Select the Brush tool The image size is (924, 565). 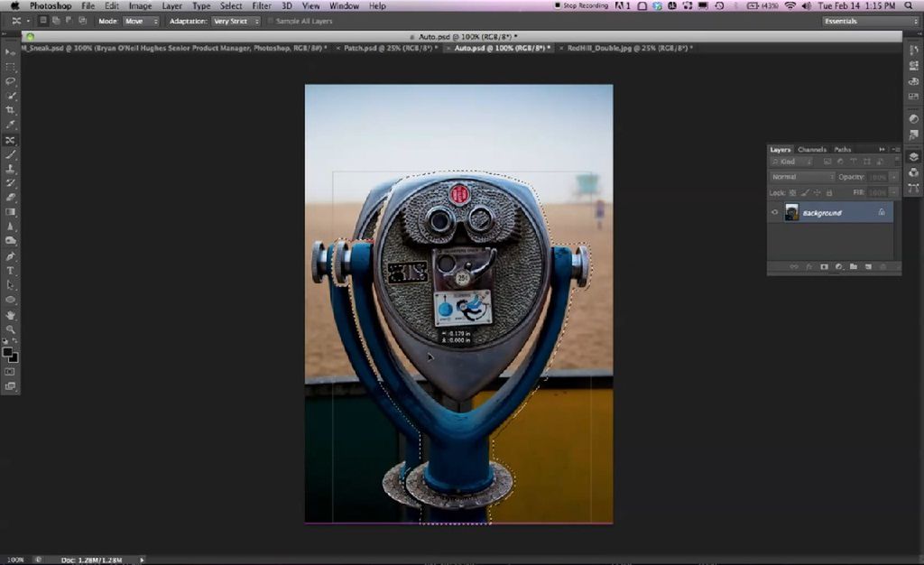(10, 154)
